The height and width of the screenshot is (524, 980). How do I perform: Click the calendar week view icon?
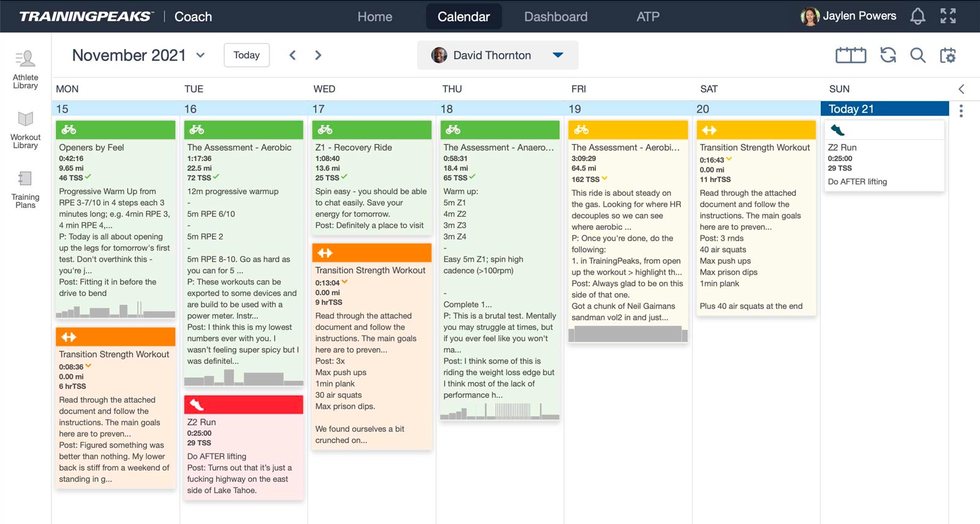pos(851,55)
